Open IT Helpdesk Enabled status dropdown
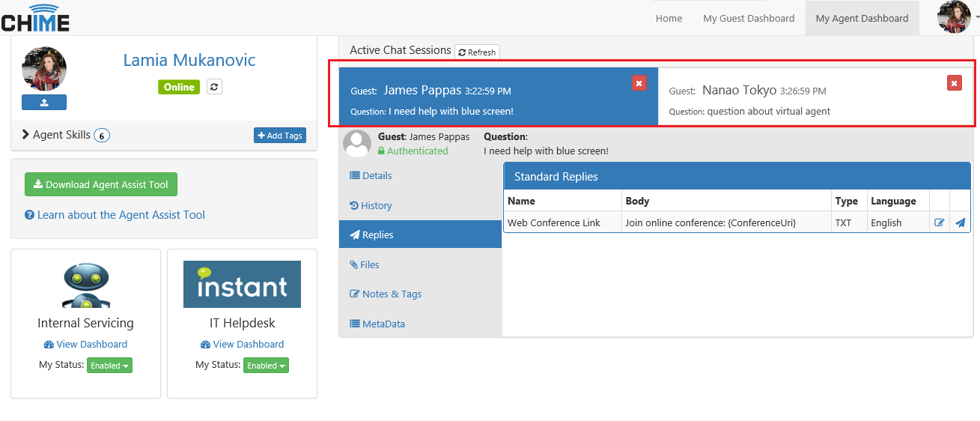This screenshot has height=421, width=980. [x=266, y=366]
